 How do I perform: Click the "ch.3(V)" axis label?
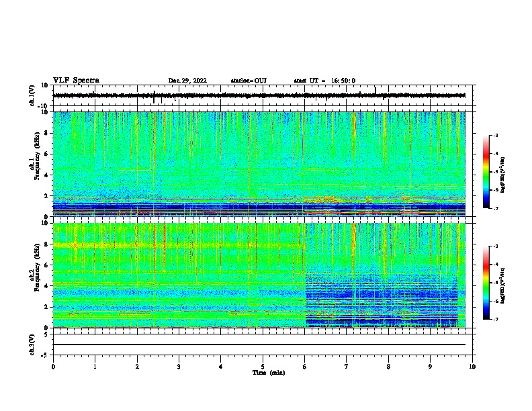[32, 345]
